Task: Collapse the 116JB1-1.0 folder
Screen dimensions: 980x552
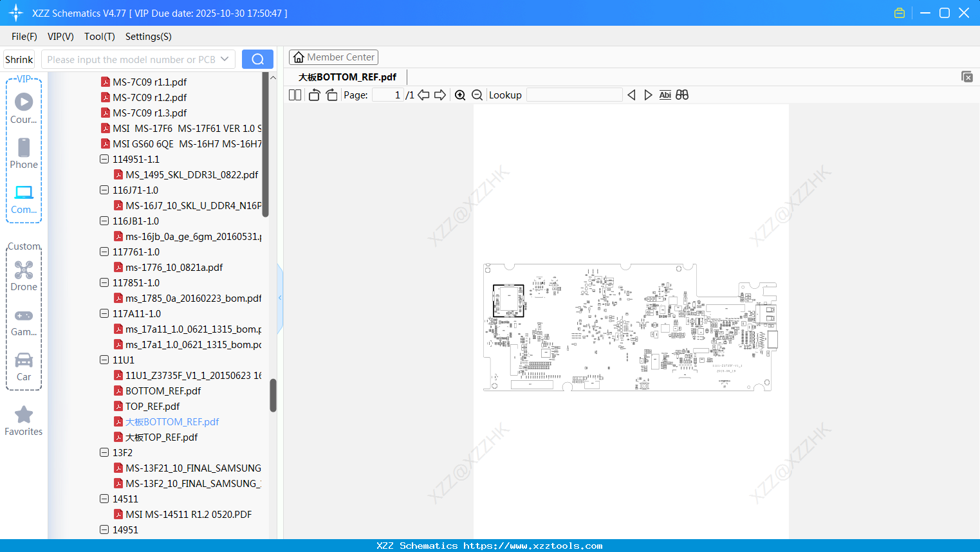Action: click(104, 221)
